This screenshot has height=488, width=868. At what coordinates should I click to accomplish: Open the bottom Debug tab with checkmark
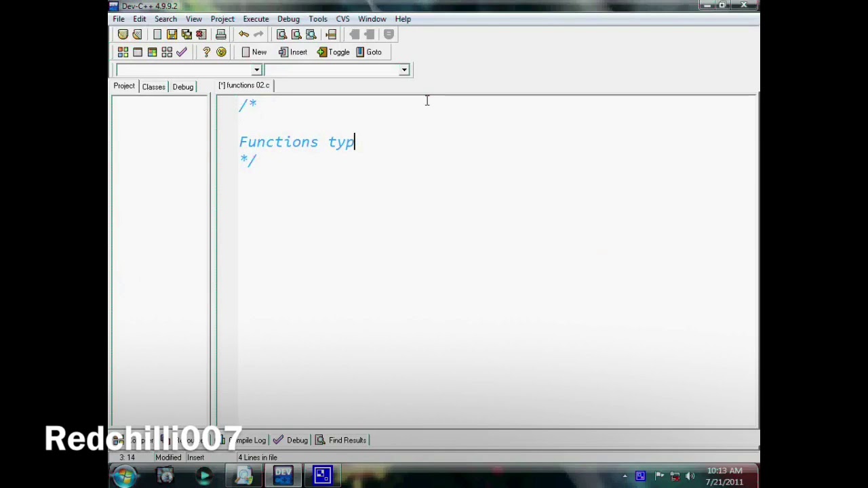tap(291, 441)
